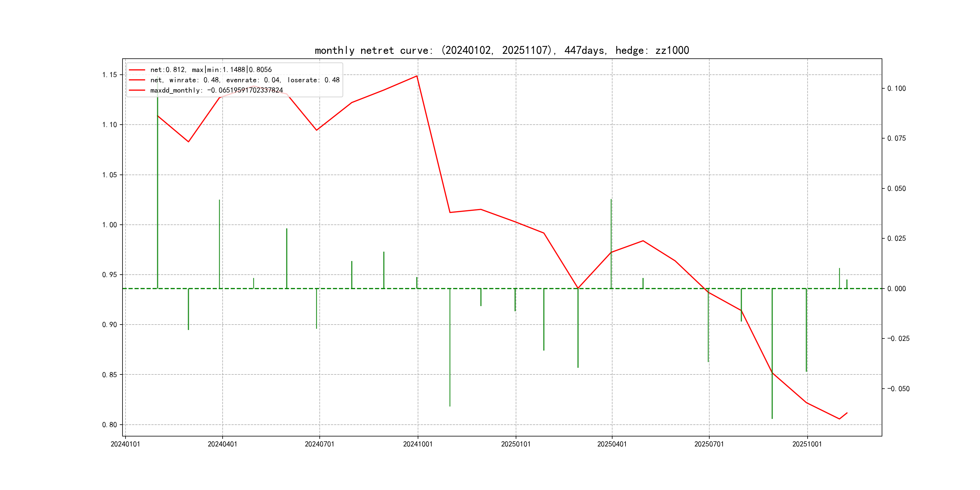Click legend entry 'net:0.812, max|min'
Viewport: 980px width, 490px height.
(x=211, y=70)
